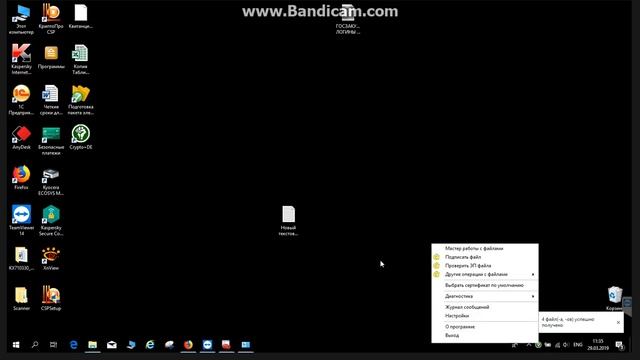This screenshot has width=640, height=360.
Task: Launch the XnView shortcut
Action: 51,258
